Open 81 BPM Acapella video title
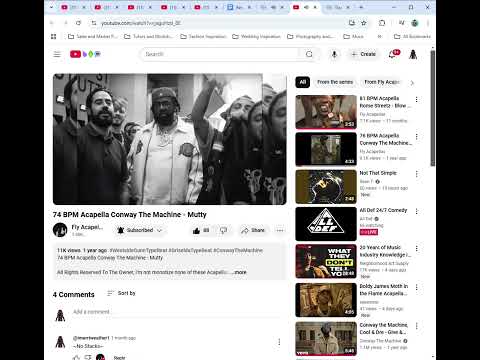Screen dimensions: 480x360 tap(385, 102)
